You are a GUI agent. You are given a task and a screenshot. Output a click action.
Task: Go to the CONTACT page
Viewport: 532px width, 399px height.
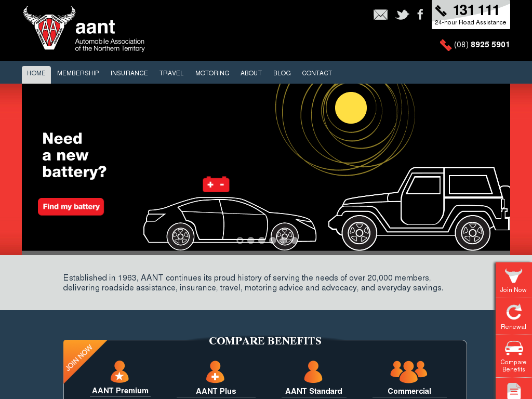click(317, 73)
